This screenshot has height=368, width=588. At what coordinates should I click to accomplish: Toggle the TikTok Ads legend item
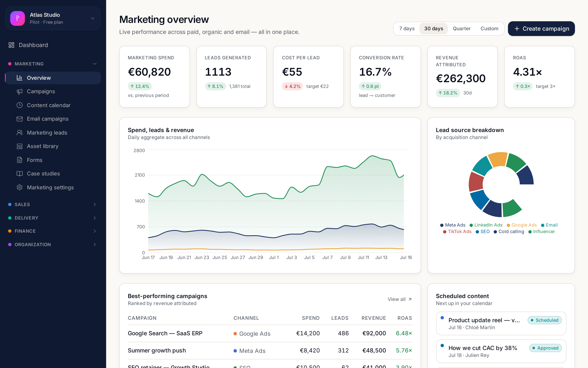point(457,232)
